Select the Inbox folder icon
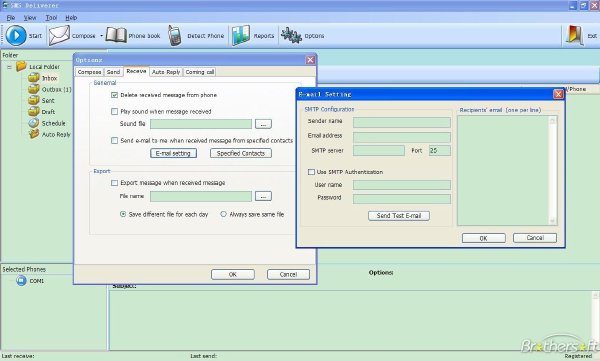 pos(34,78)
